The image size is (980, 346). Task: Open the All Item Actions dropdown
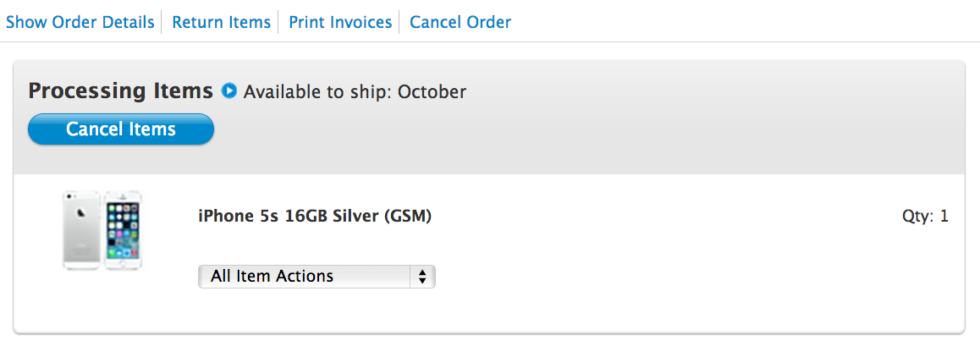[316, 277]
